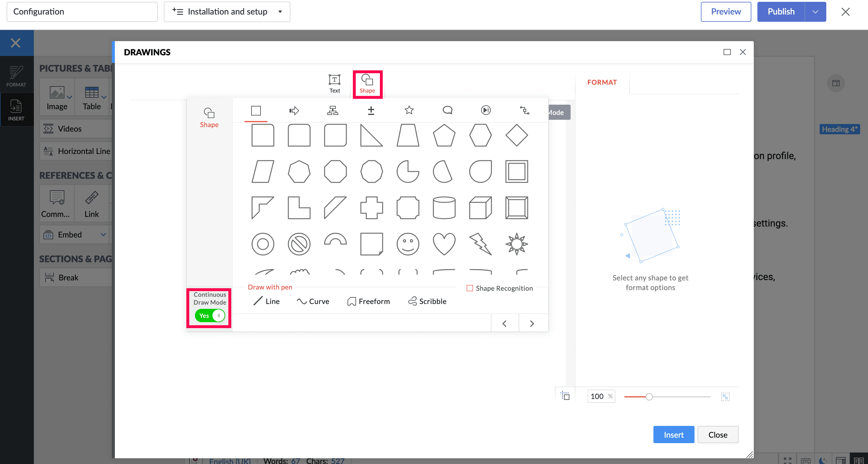The width and height of the screenshot is (868, 464).
Task: Select the sun shape
Action: click(517, 244)
